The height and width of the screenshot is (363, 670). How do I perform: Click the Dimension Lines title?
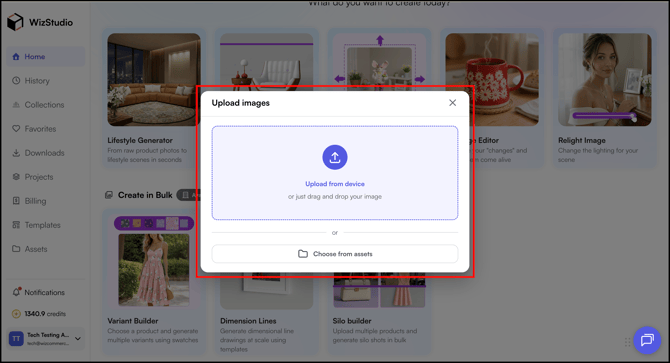[x=248, y=321]
